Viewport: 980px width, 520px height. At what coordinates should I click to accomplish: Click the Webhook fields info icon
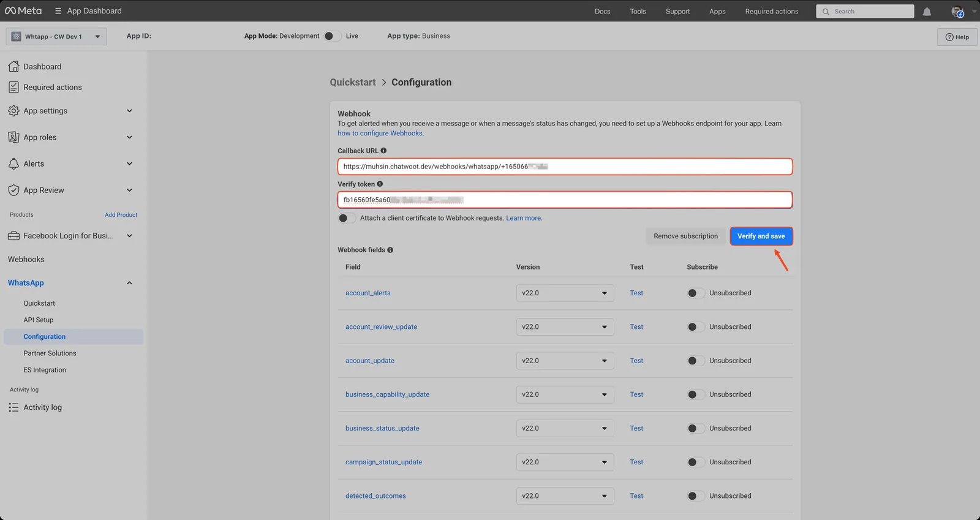click(390, 250)
